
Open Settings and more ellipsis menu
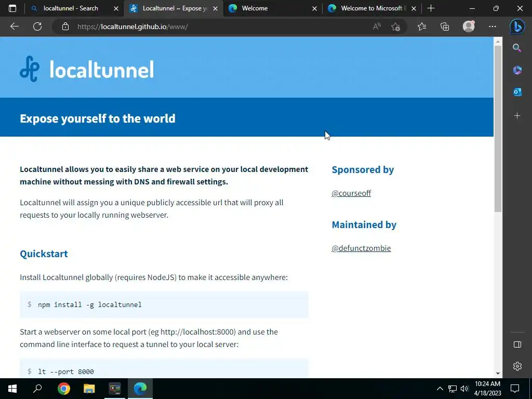[493, 26]
